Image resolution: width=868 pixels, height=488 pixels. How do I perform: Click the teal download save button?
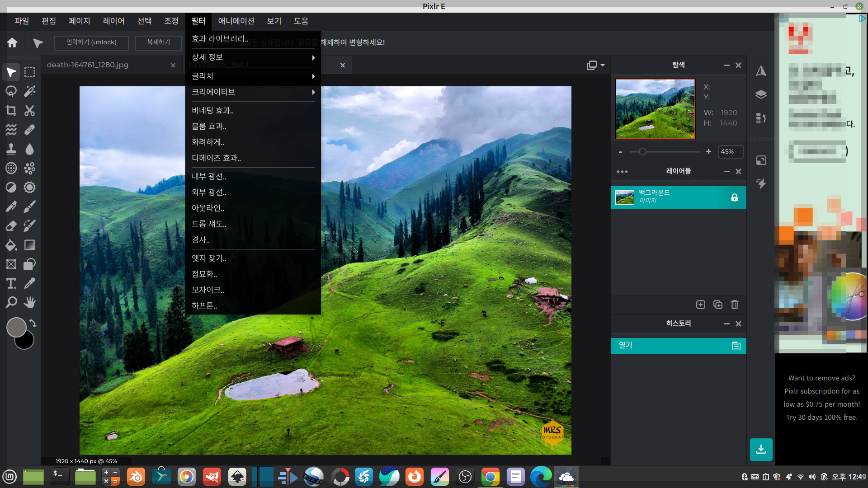pos(761,449)
